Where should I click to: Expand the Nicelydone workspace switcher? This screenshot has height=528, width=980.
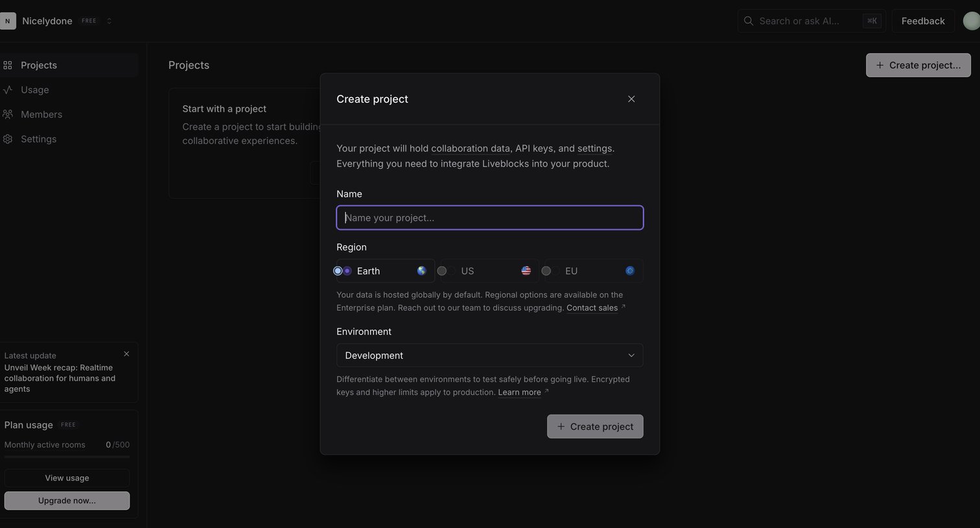coord(109,21)
